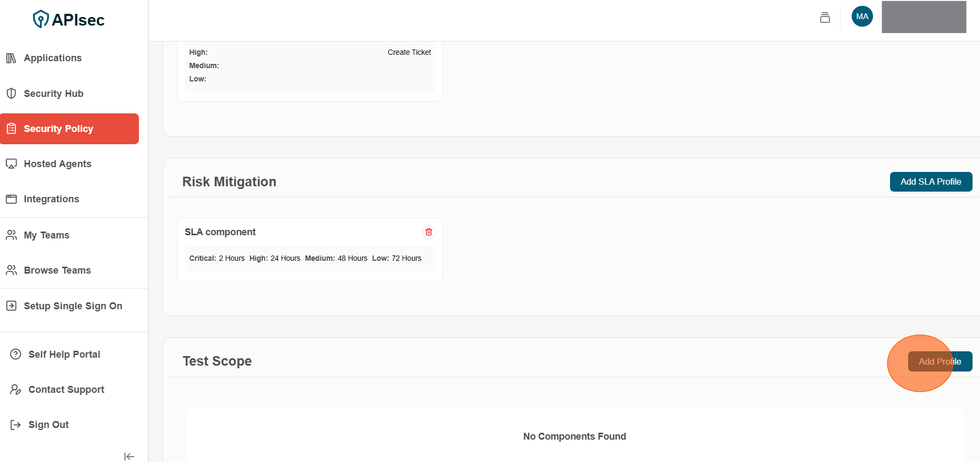Navigate to Browse Teams

57,270
